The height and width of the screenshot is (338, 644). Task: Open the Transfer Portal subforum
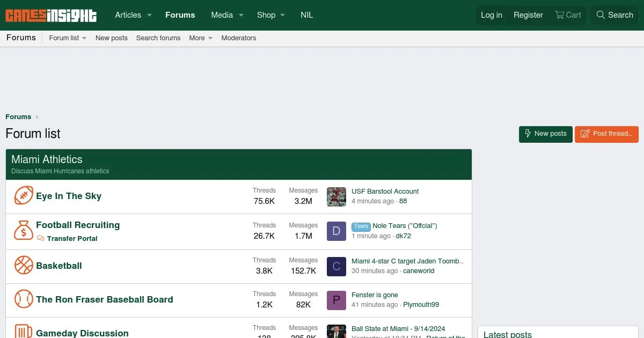click(x=72, y=239)
